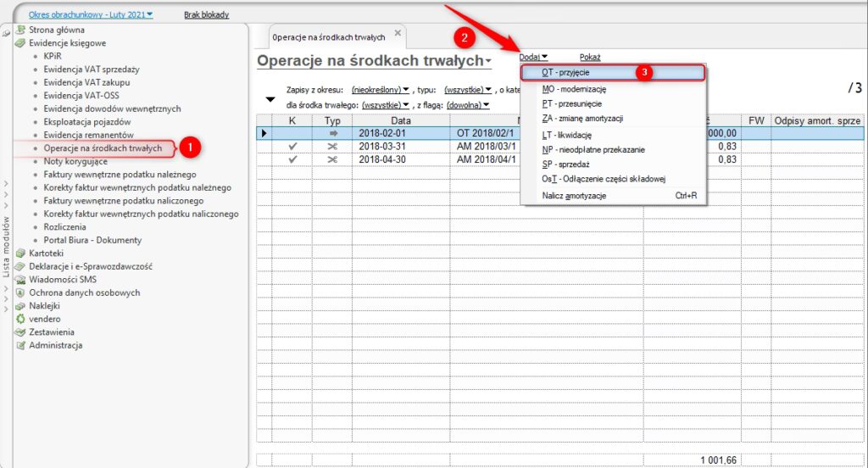Click the checkmark in the 2018-03-31 row
This screenshot has height=468, width=868.
click(292, 147)
